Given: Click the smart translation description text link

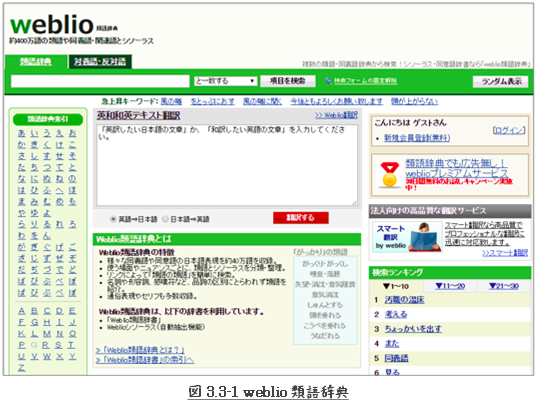Looking at the screenshot, I should 484,234.
